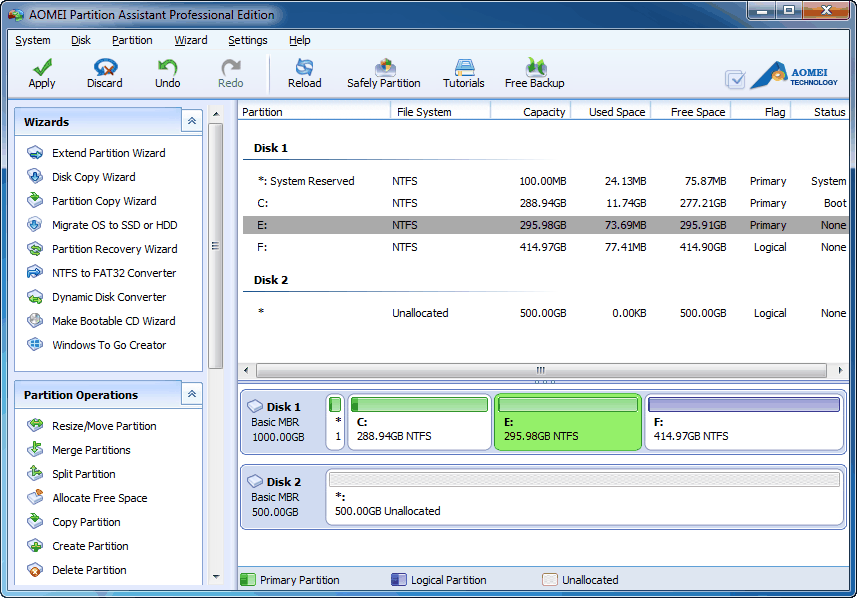Click Make Bootable CD Wizard icon
Screen dimensions: 857x598
coord(35,321)
